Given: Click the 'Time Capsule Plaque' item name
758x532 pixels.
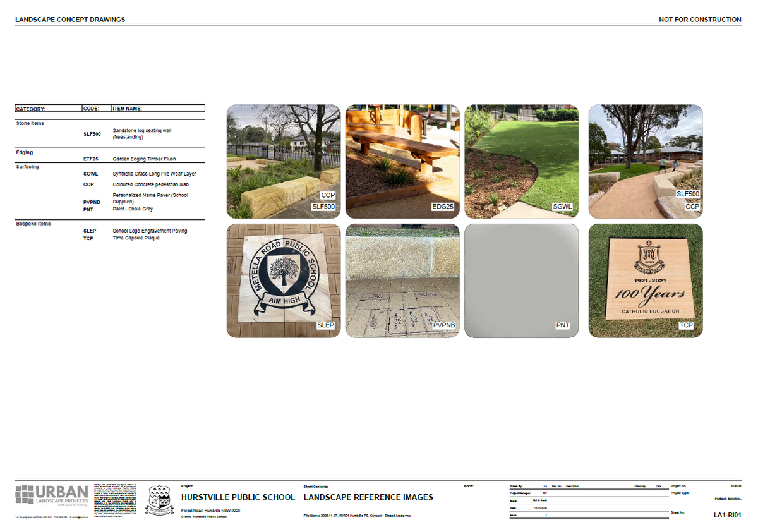Looking at the screenshot, I should pos(136,238).
